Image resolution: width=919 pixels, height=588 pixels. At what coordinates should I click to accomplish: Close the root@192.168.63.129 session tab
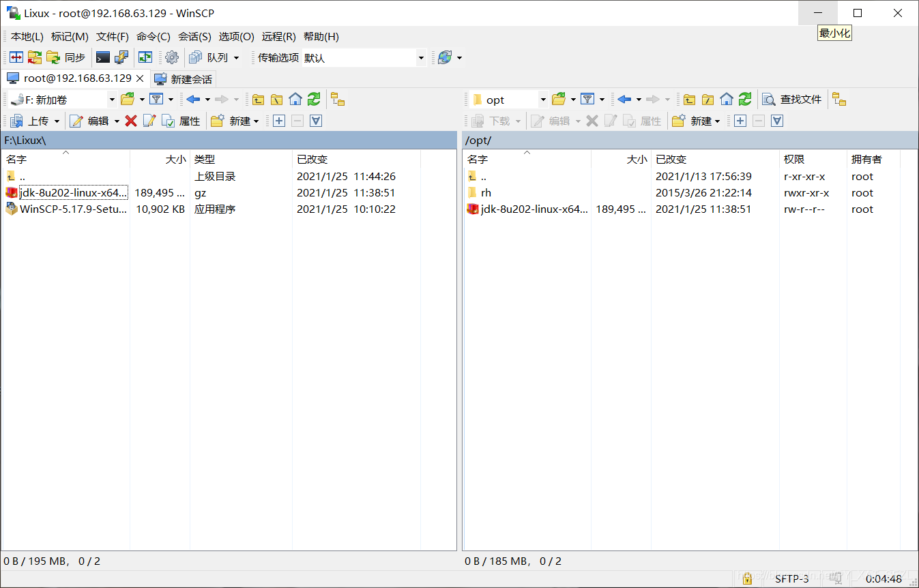coord(140,78)
